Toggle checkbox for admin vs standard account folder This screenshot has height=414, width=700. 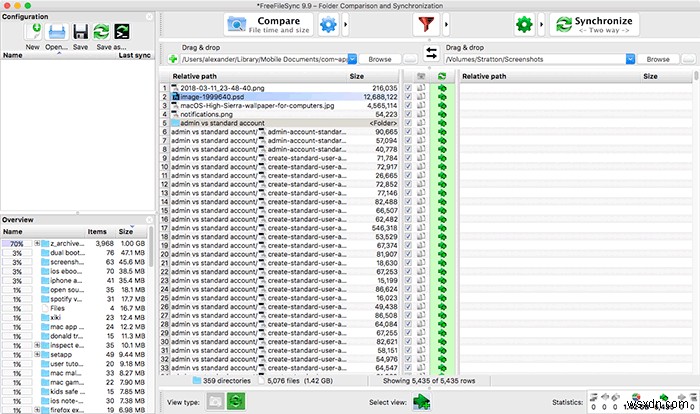[408, 123]
